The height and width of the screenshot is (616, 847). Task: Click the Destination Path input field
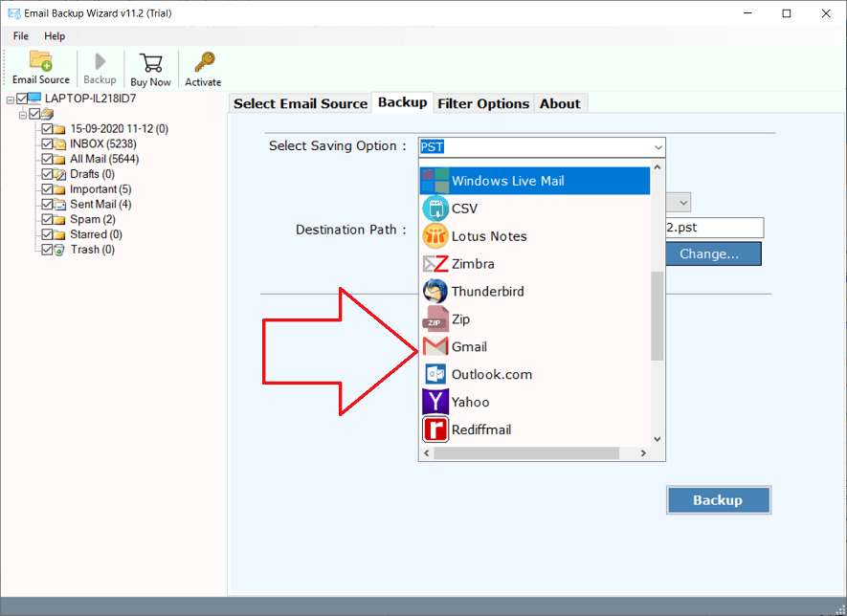click(715, 228)
